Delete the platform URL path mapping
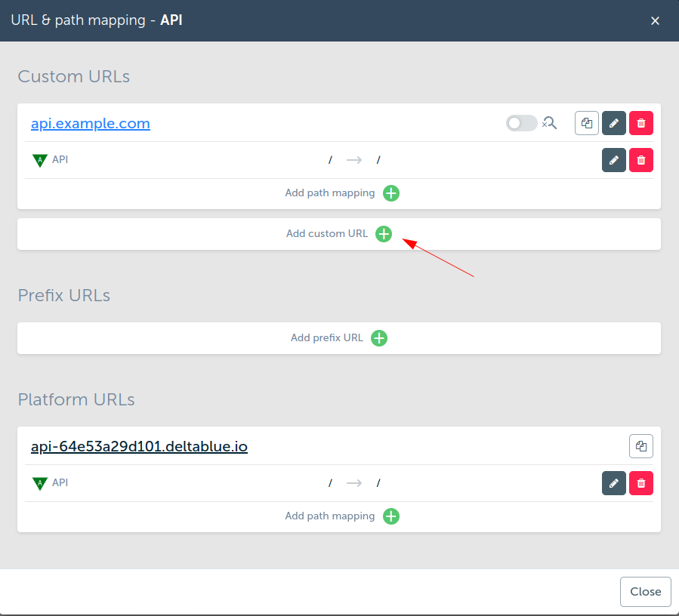 click(641, 483)
